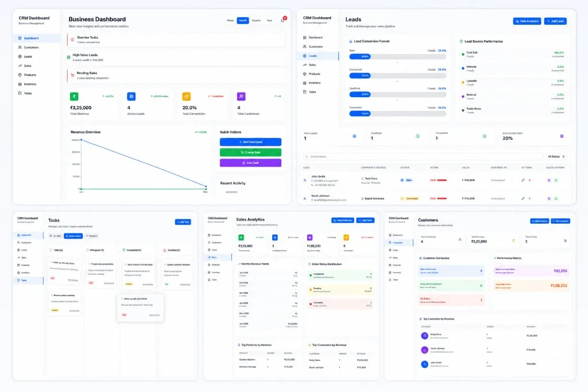Select Week range in Business Dashboard
The width and height of the screenshot is (588, 392).
tap(230, 20)
